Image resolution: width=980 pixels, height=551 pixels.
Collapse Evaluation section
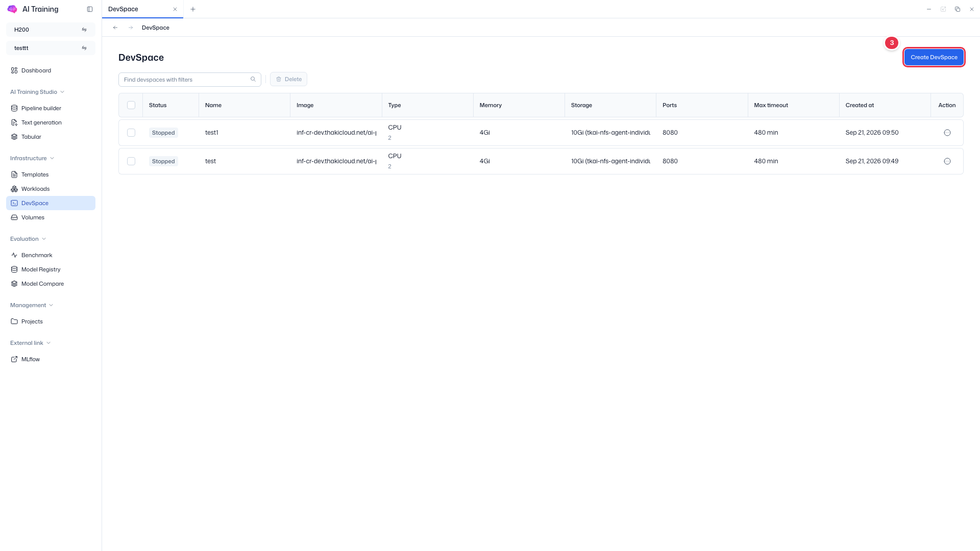(x=28, y=239)
